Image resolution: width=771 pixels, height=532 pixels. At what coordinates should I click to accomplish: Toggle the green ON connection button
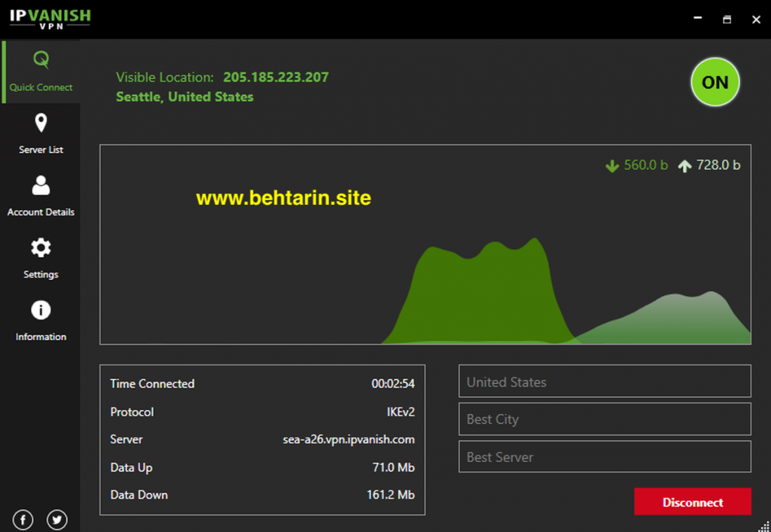(x=715, y=82)
